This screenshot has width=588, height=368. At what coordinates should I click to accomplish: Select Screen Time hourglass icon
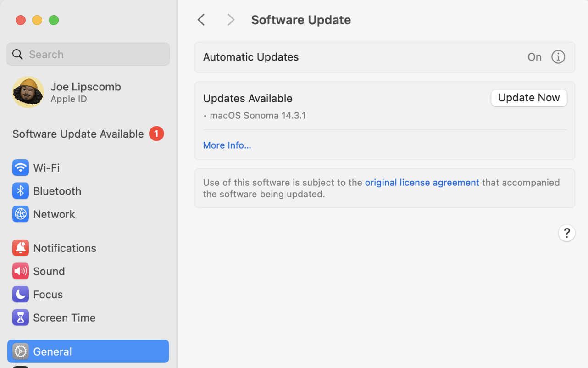[21, 318]
